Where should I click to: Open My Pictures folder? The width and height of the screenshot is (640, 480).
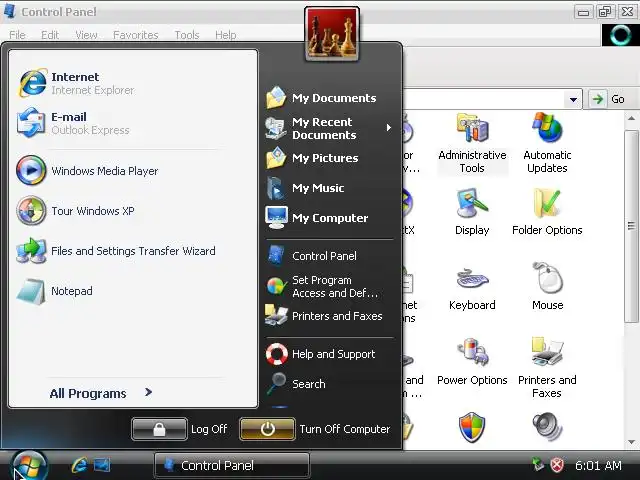tap(312, 158)
